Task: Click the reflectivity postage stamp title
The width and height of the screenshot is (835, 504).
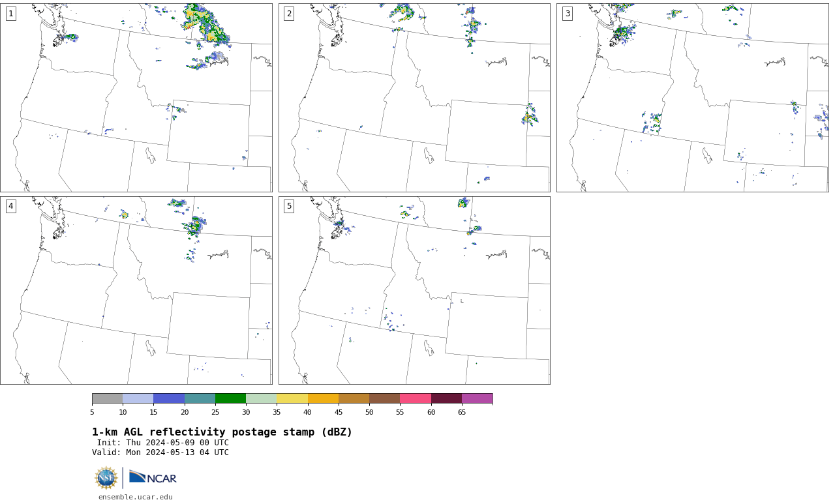Action: point(222,432)
